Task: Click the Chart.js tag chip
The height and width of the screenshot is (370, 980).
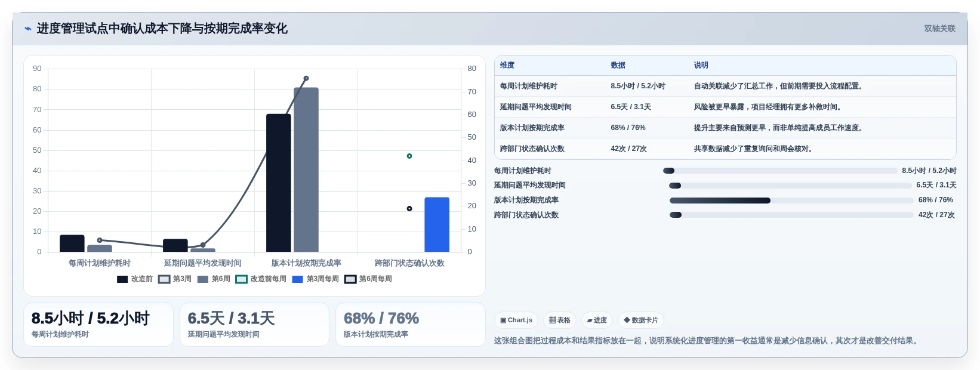Action: 516,320
